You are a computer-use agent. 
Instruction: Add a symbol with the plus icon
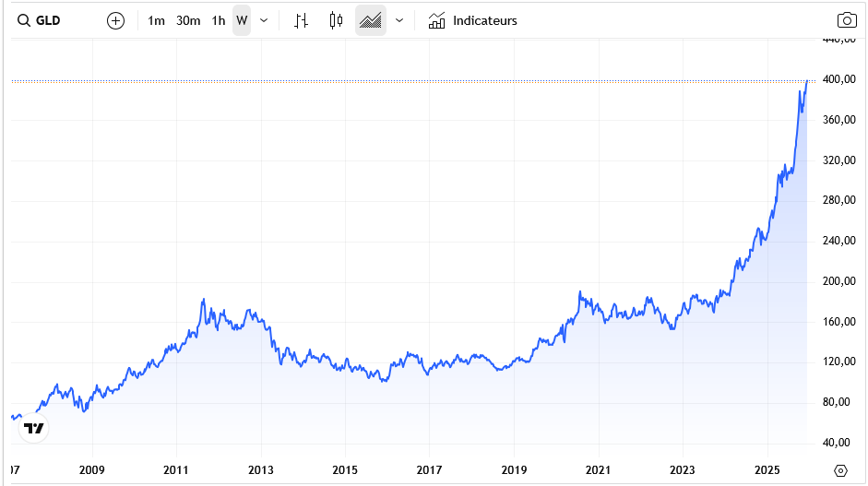click(115, 21)
